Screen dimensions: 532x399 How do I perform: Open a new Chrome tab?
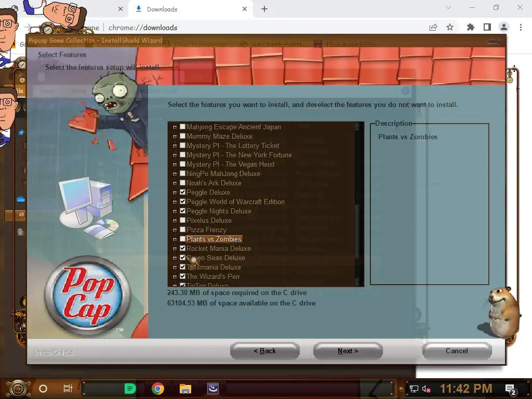(264, 9)
